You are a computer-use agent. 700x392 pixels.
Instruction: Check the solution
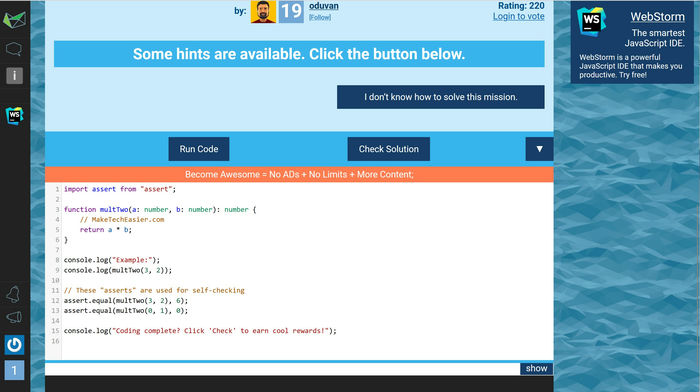[388, 149]
